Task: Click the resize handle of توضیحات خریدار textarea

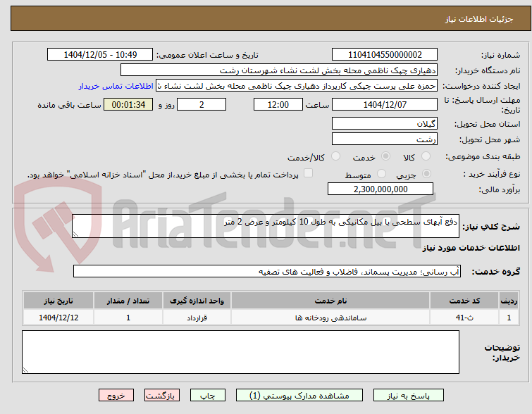Action: 25,370
